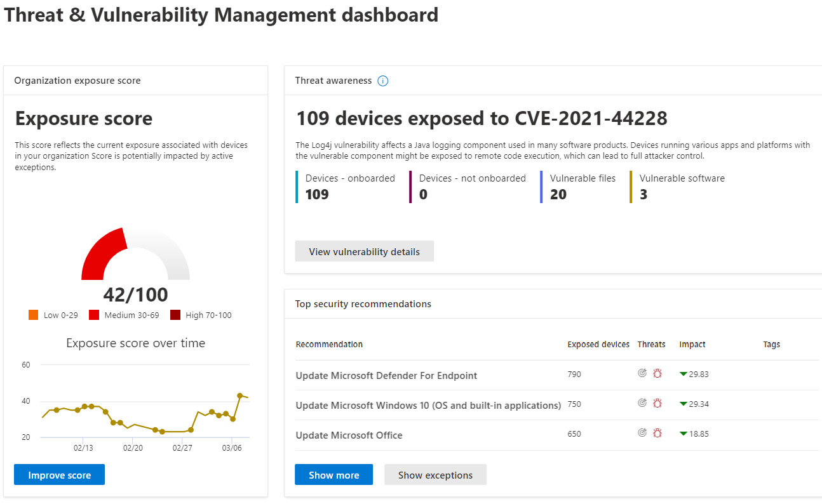Open Update Microsoft Office recommendation
Viewport: 822px width, 504px height.
tap(349, 435)
